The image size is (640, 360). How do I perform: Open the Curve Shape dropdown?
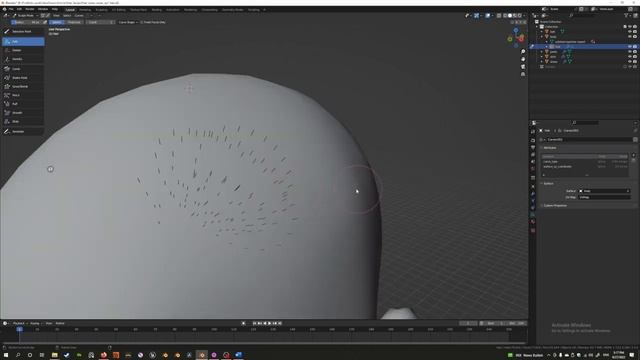click(128, 22)
